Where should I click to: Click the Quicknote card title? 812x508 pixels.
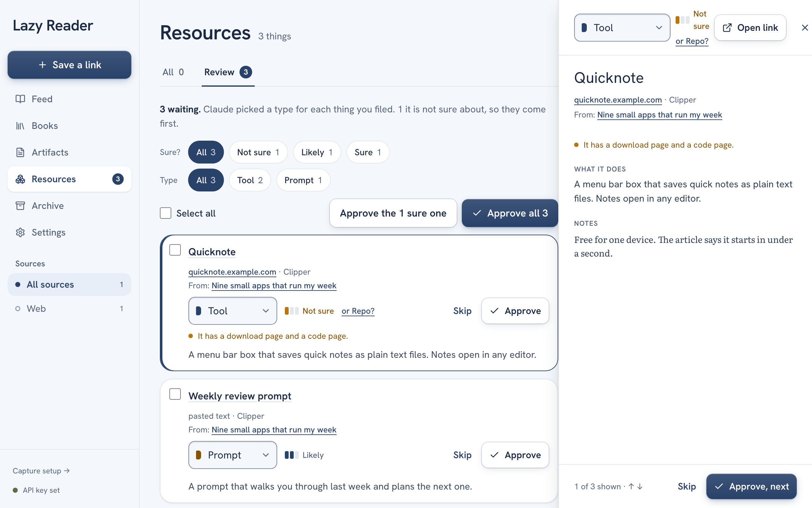pos(212,252)
